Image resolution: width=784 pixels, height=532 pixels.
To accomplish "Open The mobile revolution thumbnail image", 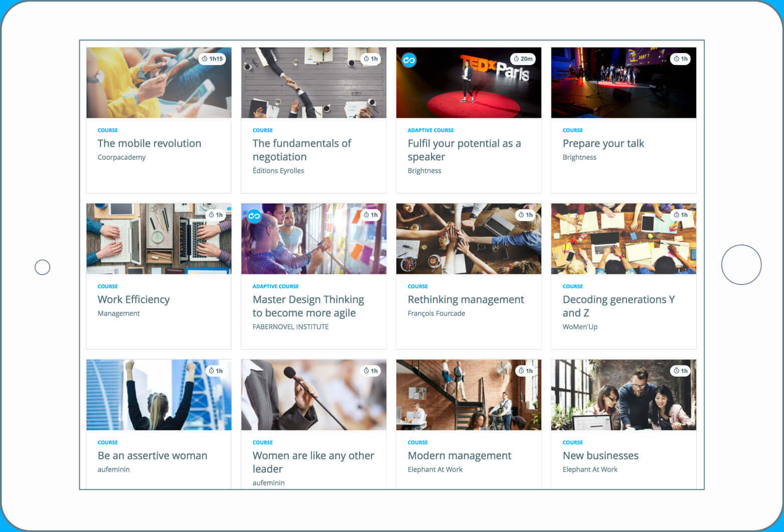I will coord(159,83).
